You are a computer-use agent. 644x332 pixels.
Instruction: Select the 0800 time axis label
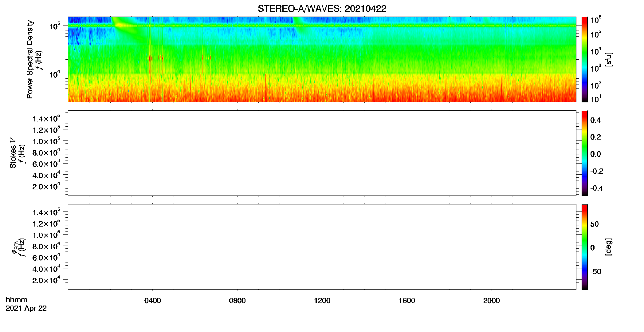pos(237,301)
